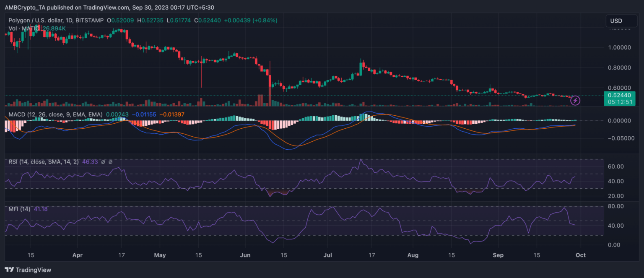Click the Sep label on time axis

coord(498,255)
